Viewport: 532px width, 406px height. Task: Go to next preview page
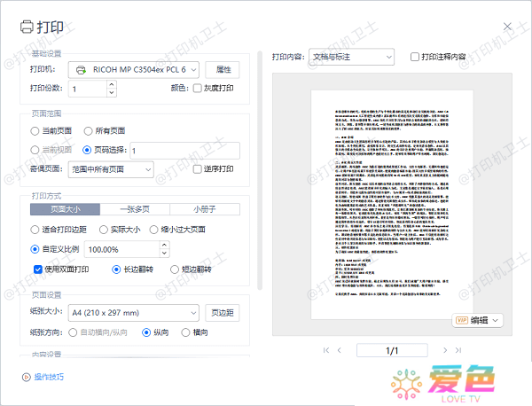tap(445, 350)
